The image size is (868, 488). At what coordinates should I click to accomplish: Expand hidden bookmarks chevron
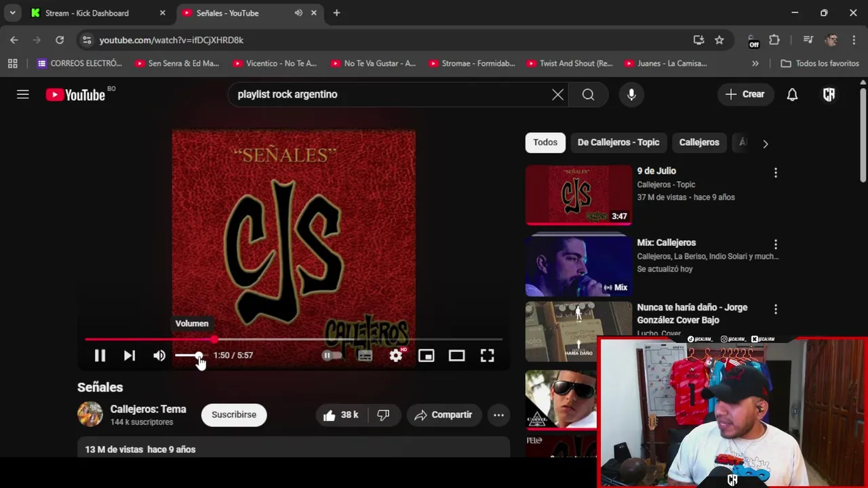tap(755, 64)
